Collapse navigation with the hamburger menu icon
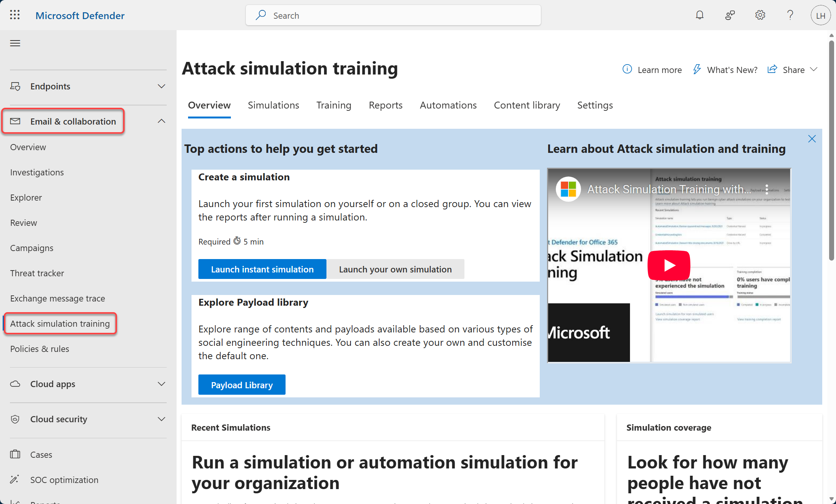Screen dimensions: 836x504 (15, 43)
